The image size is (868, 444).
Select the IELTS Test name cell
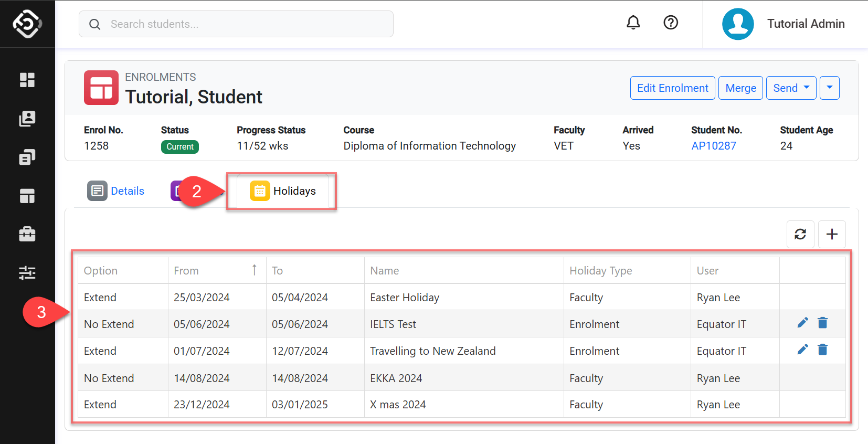tap(464, 324)
